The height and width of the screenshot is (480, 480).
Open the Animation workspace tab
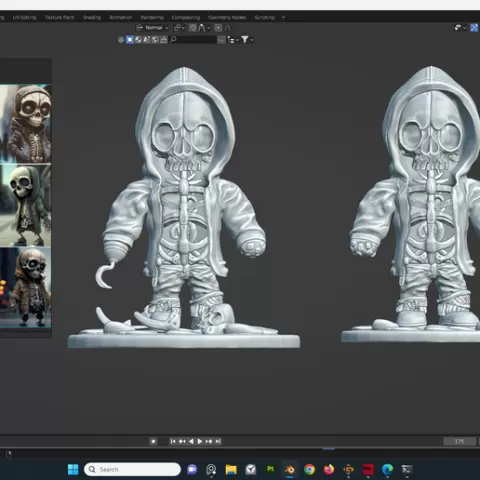[121, 17]
